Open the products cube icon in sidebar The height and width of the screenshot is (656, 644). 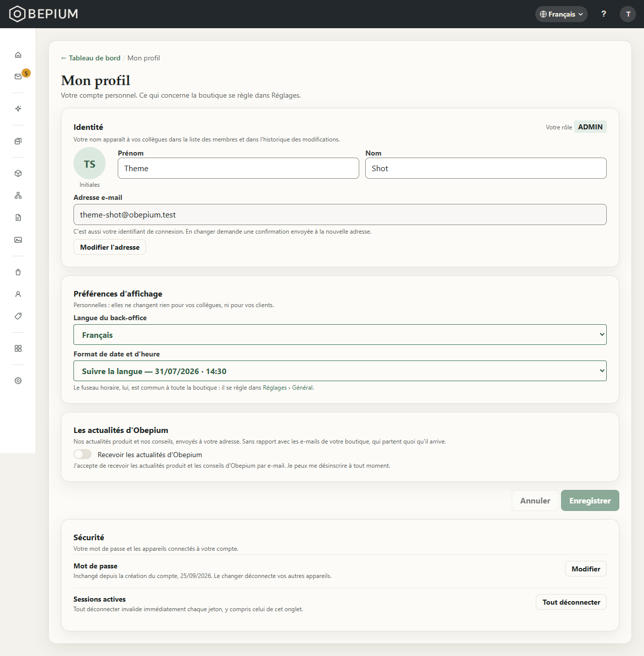click(x=18, y=173)
